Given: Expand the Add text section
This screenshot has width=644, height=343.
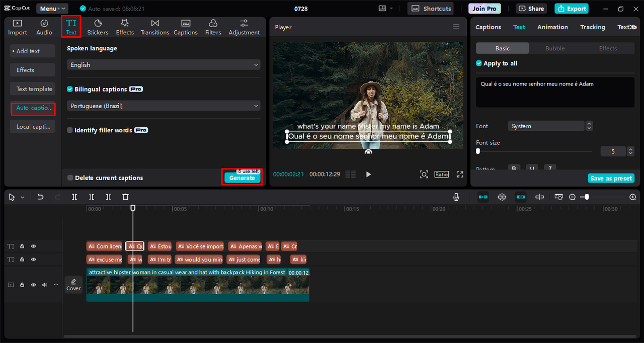Looking at the screenshot, I should (x=33, y=51).
